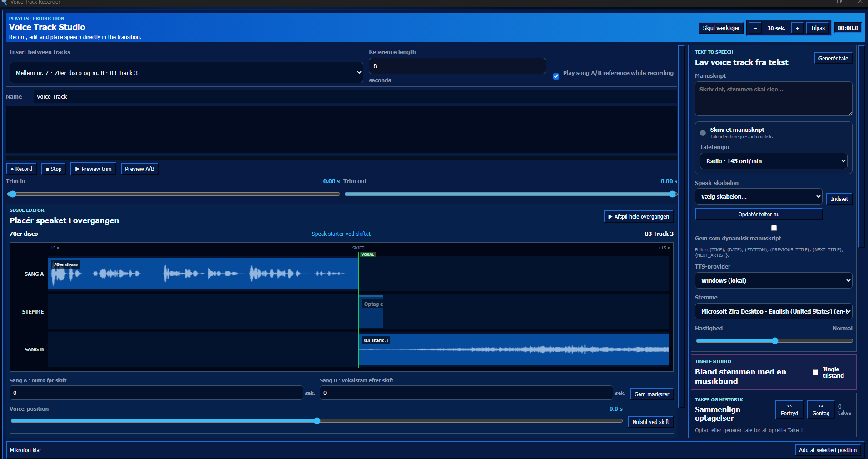Play the whole transition (Afspil hele overgangen)

point(638,216)
